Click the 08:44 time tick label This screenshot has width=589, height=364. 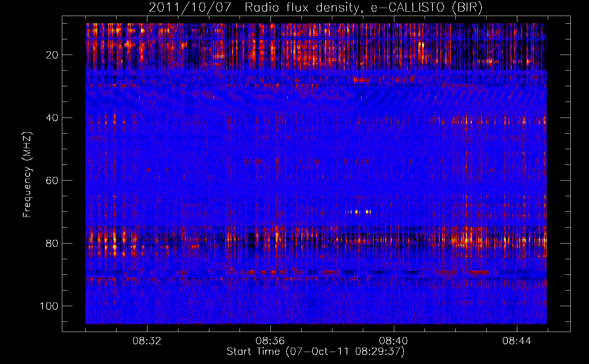tap(517, 341)
